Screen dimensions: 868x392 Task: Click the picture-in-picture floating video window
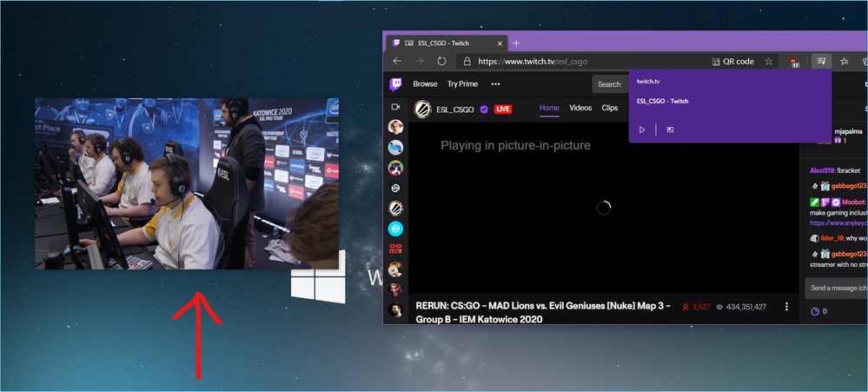[x=187, y=183]
